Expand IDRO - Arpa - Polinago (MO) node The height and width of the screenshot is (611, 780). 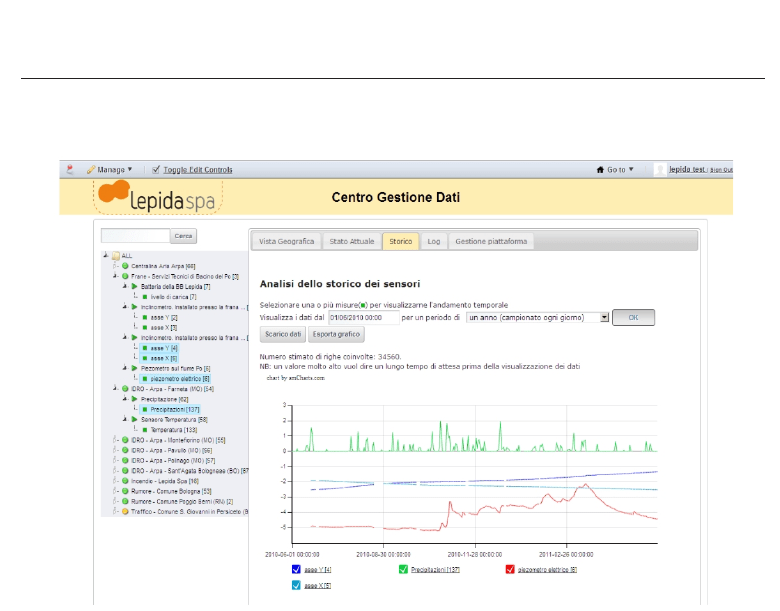tap(115, 460)
